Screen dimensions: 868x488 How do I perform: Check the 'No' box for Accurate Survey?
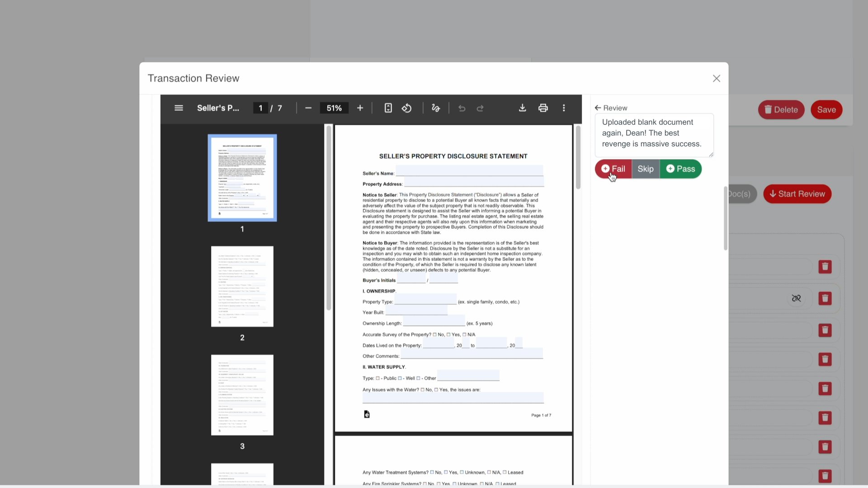(435, 335)
